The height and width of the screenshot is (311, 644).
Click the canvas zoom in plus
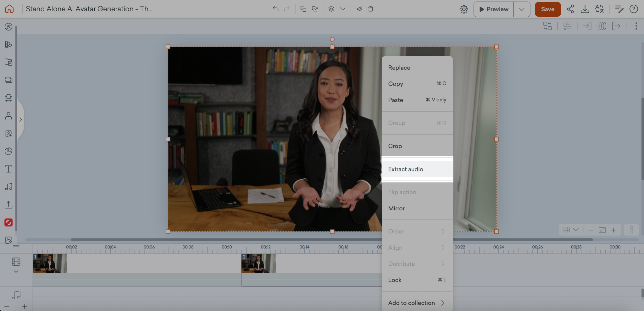pos(613,230)
